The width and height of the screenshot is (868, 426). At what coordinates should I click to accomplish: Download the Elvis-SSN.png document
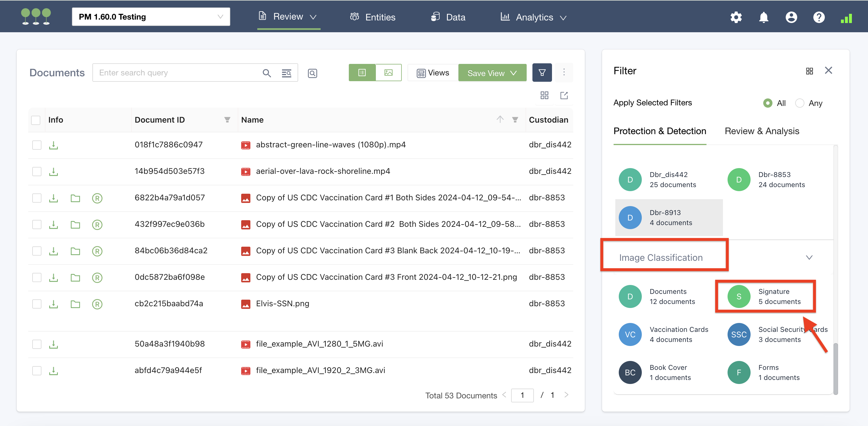tap(53, 304)
